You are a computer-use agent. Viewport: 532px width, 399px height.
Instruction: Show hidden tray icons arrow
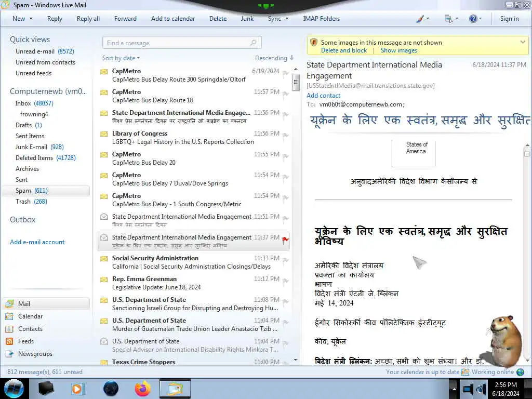[454, 389]
